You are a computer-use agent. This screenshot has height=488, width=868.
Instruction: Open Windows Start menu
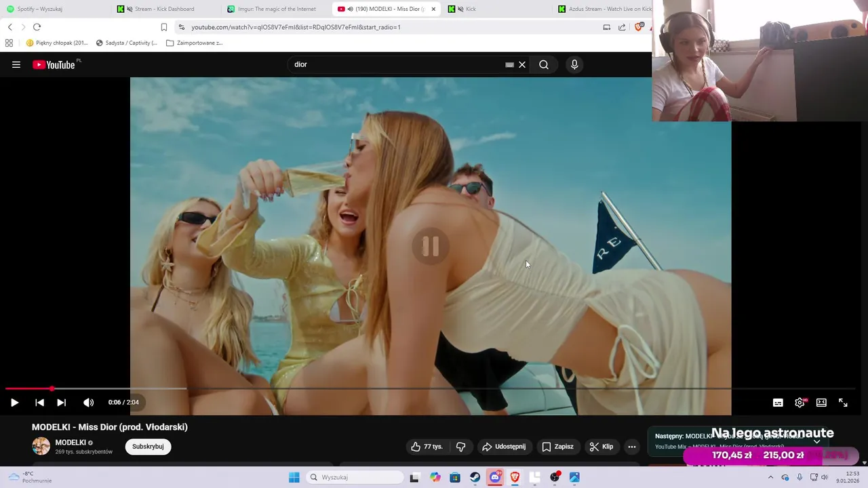[x=294, y=477]
